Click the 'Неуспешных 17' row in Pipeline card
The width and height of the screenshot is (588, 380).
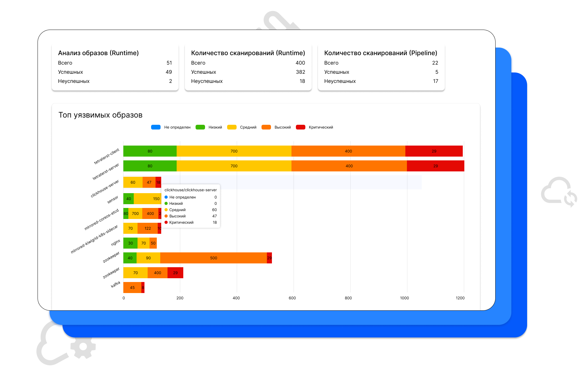coord(381,81)
